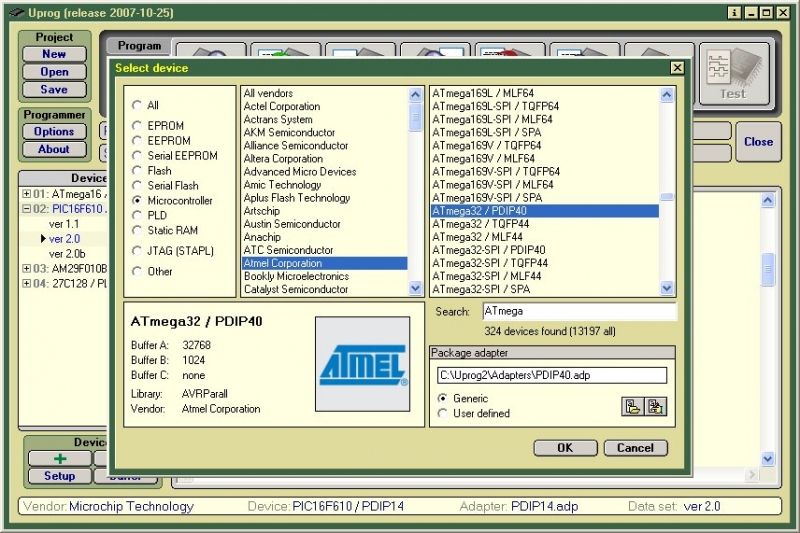Click the vendor list scrollbar thumb
The width and height of the screenshot is (800, 533).
pyautogui.click(x=415, y=116)
